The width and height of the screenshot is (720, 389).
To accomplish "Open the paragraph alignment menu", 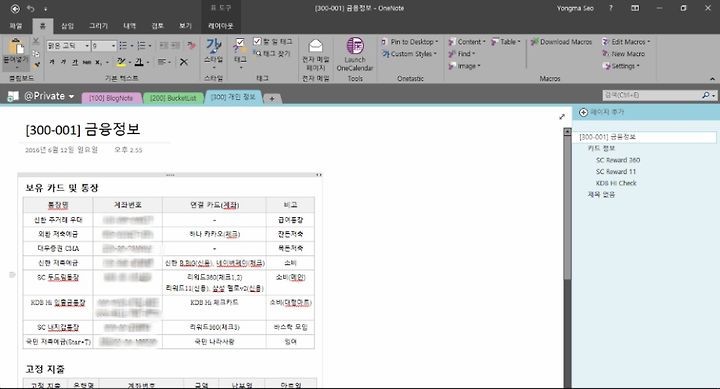I will coord(163,62).
